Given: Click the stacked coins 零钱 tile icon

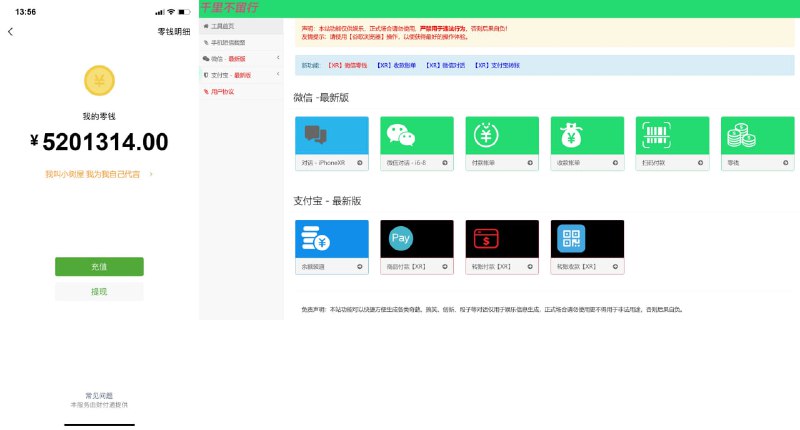Looking at the screenshot, I should click(741, 135).
